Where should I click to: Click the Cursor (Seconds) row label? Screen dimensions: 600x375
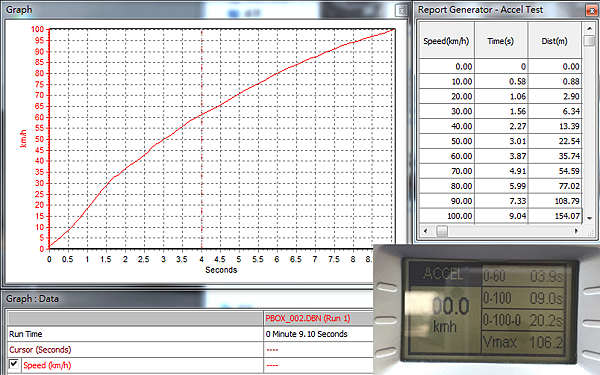40,350
